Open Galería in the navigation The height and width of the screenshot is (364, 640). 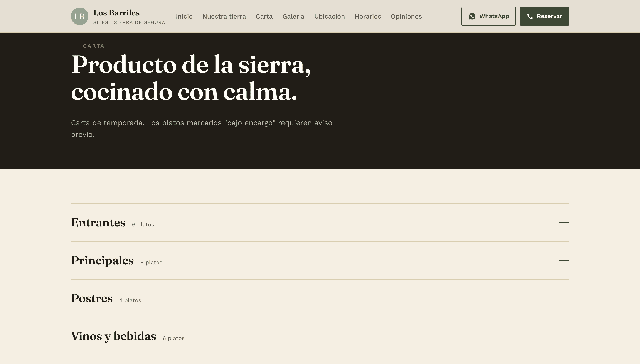[x=293, y=17]
